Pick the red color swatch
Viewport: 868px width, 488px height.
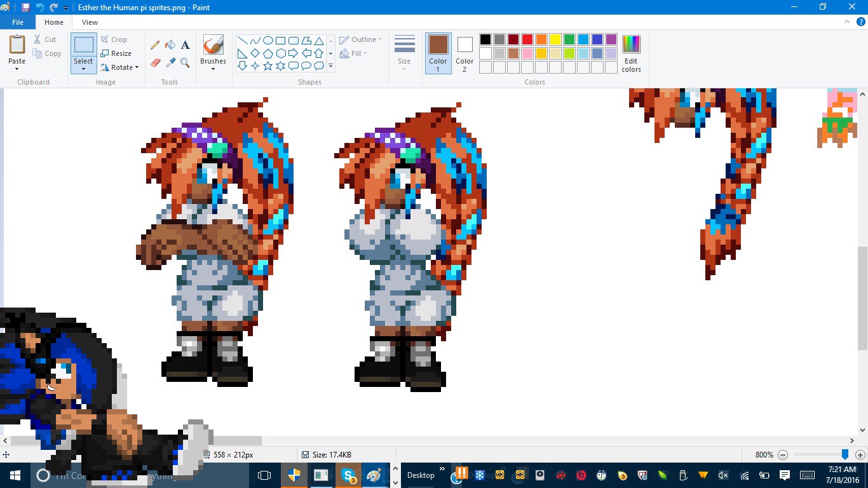coord(527,39)
